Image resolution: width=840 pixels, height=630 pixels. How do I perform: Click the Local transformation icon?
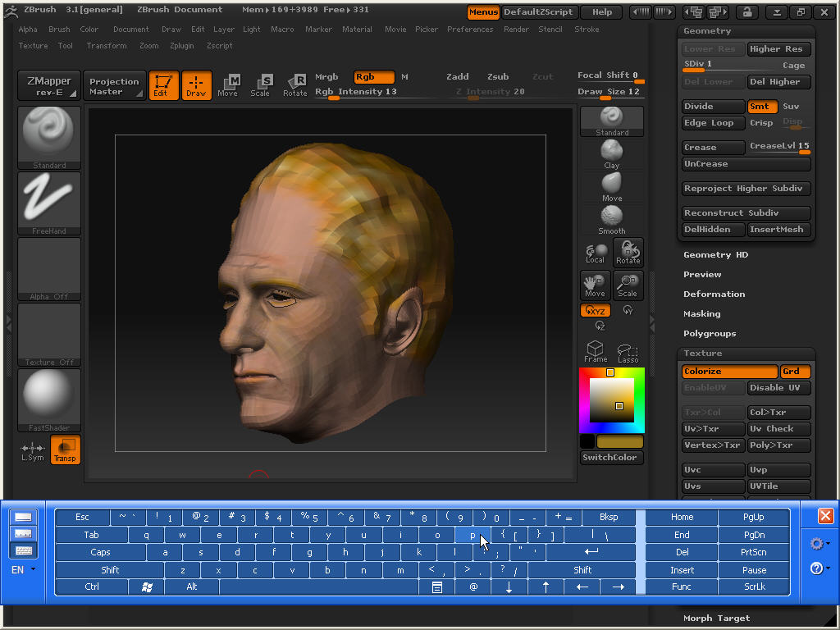(595, 252)
